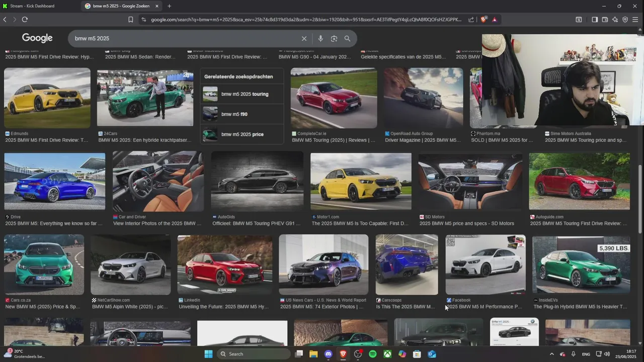Bookmark this page with the bookmark icon
The width and height of the screenshot is (644, 362).
pyautogui.click(x=131, y=20)
